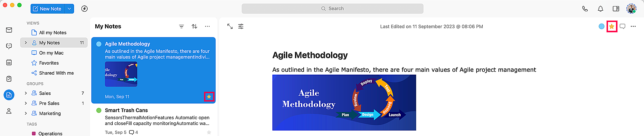Toggle the right panel layout icon
Screen dimensions: 644x136
click(x=616, y=9)
